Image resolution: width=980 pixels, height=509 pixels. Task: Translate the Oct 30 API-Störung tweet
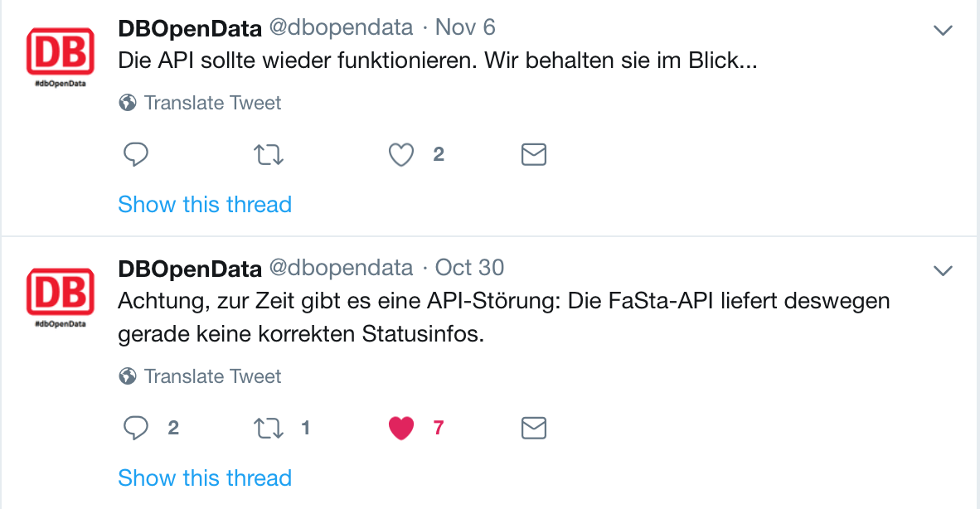tap(212, 376)
